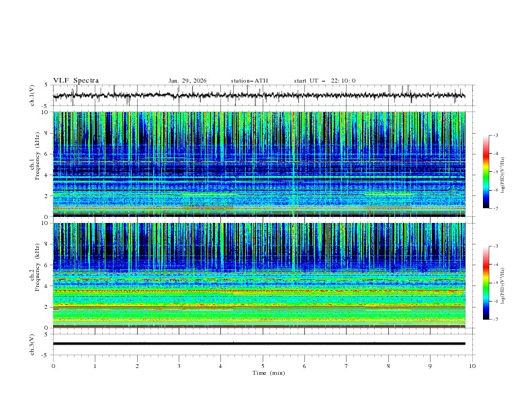Click the time axis tick label "1"
This screenshot has width=532, height=411.
pos(95,366)
